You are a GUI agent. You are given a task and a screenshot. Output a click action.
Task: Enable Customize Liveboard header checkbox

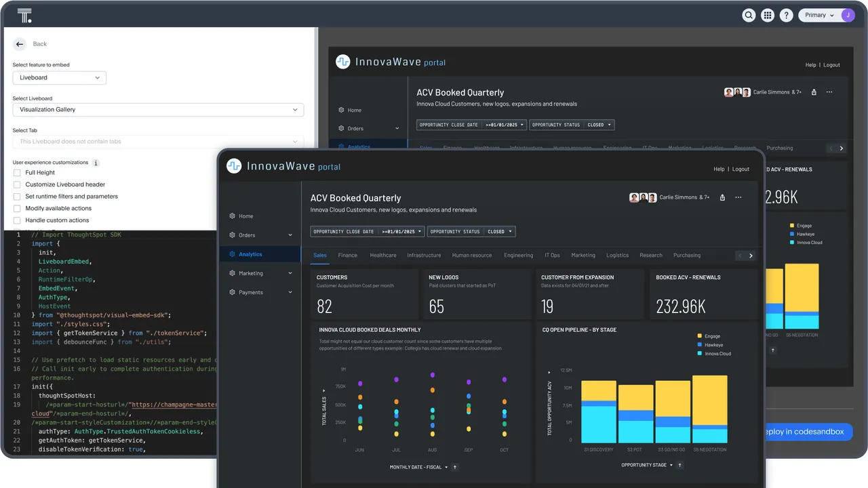click(17, 184)
